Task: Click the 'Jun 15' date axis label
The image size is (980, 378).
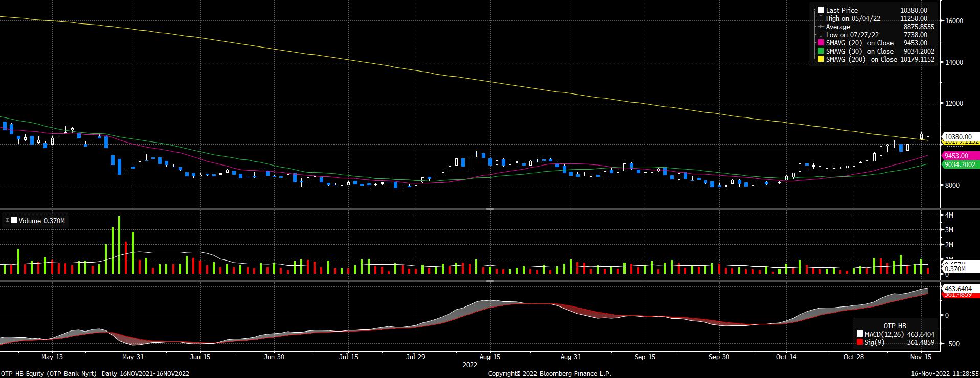Action: pyautogui.click(x=199, y=357)
